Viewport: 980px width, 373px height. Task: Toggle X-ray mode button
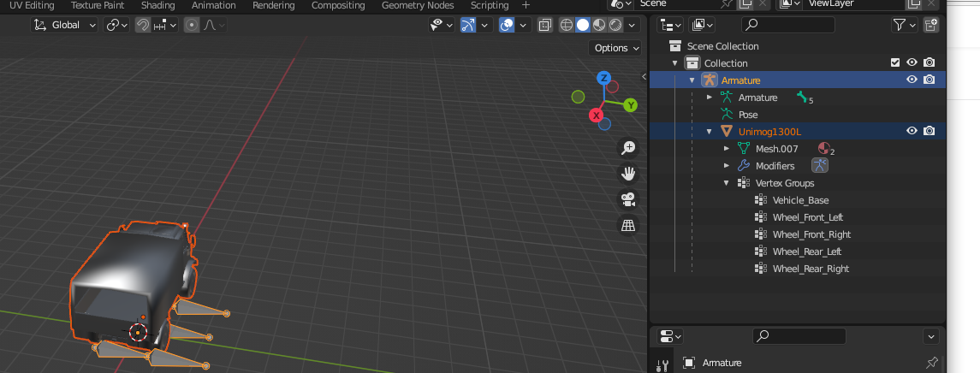545,25
